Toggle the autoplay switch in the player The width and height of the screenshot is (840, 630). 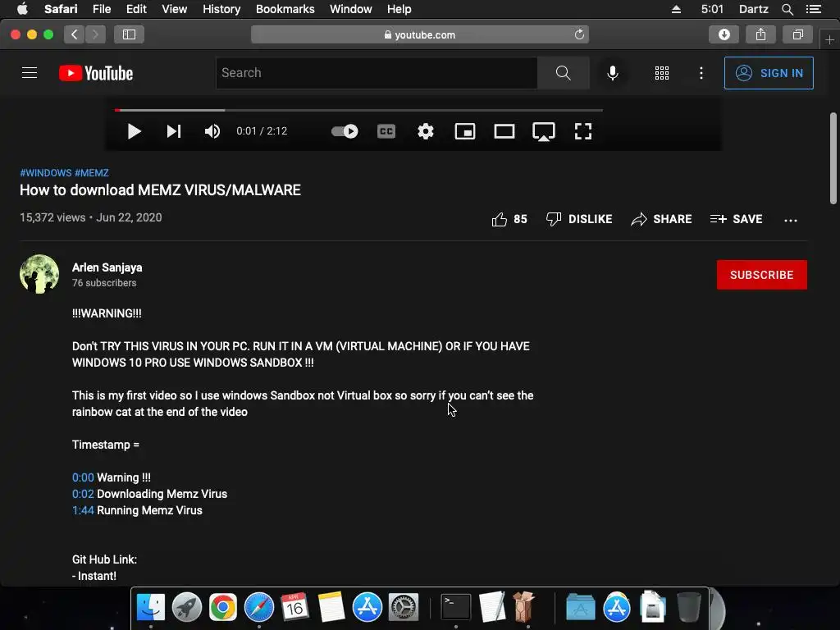click(x=345, y=131)
